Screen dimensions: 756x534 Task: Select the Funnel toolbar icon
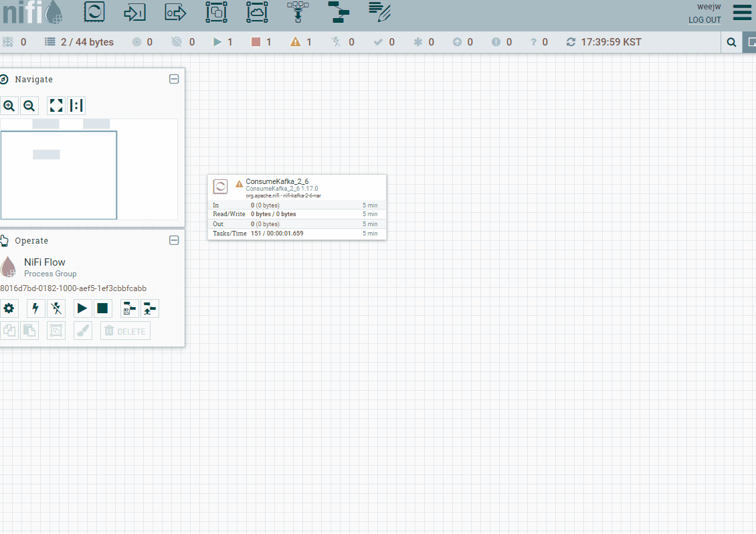[x=298, y=11]
